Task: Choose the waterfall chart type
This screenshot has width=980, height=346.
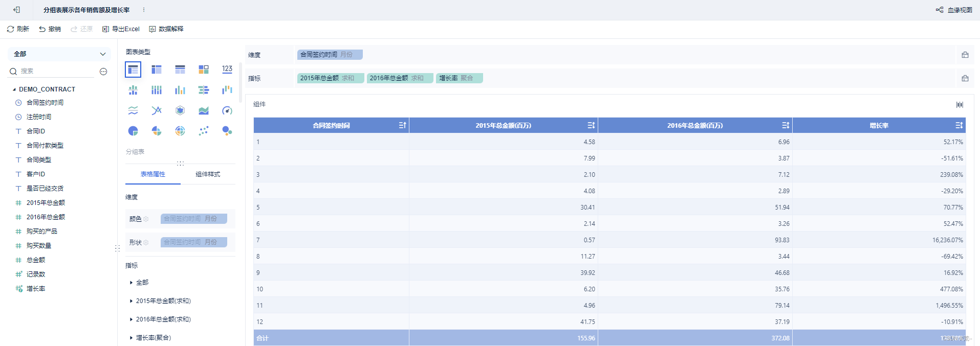Action: [x=227, y=90]
